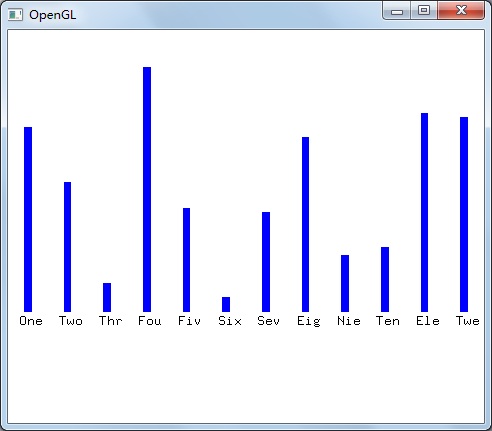Screen dimensions: 492x431
Task: Click the 'Fiv' axis label
Action: pos(189,321)
